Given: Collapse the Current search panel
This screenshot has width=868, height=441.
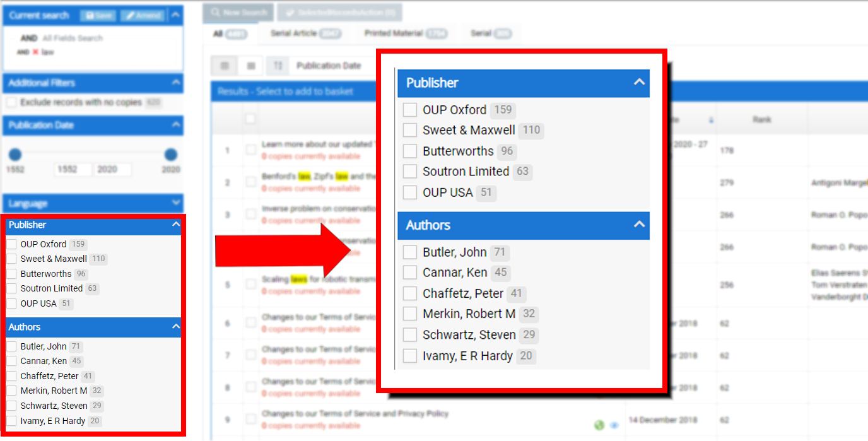Looking at the screenshot, I should click(175, 15).
